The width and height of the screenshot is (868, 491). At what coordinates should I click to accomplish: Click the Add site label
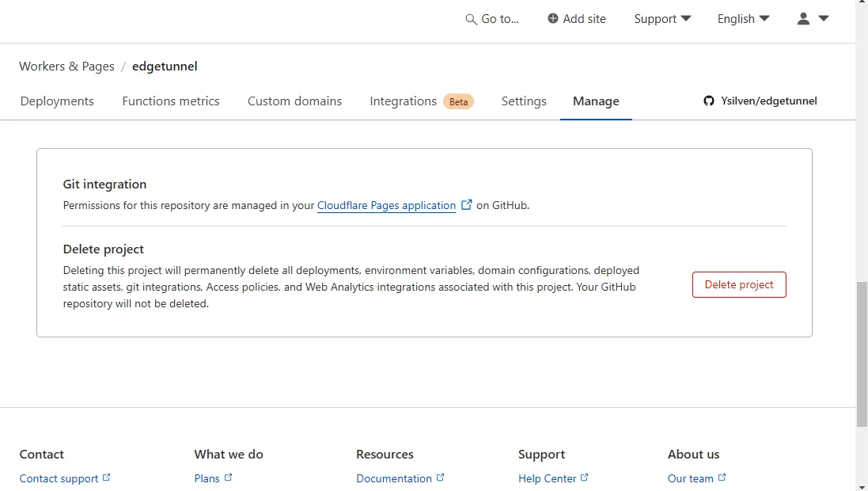pyautogui.click(x=584, y=19)
